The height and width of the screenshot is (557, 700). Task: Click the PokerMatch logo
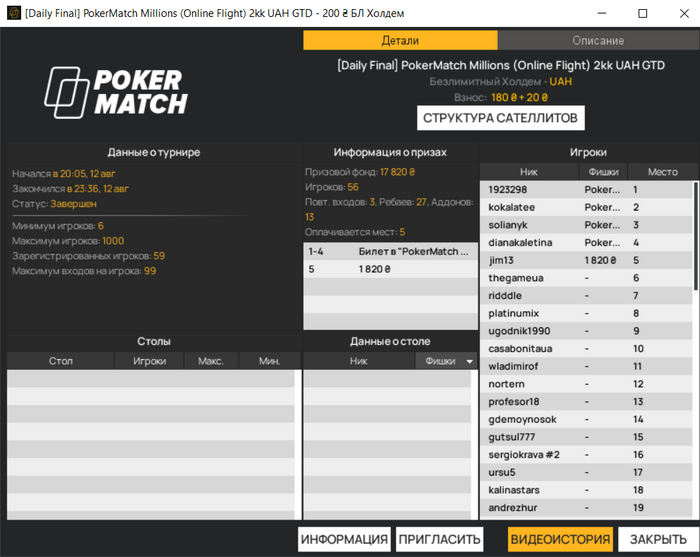(116, 92)
